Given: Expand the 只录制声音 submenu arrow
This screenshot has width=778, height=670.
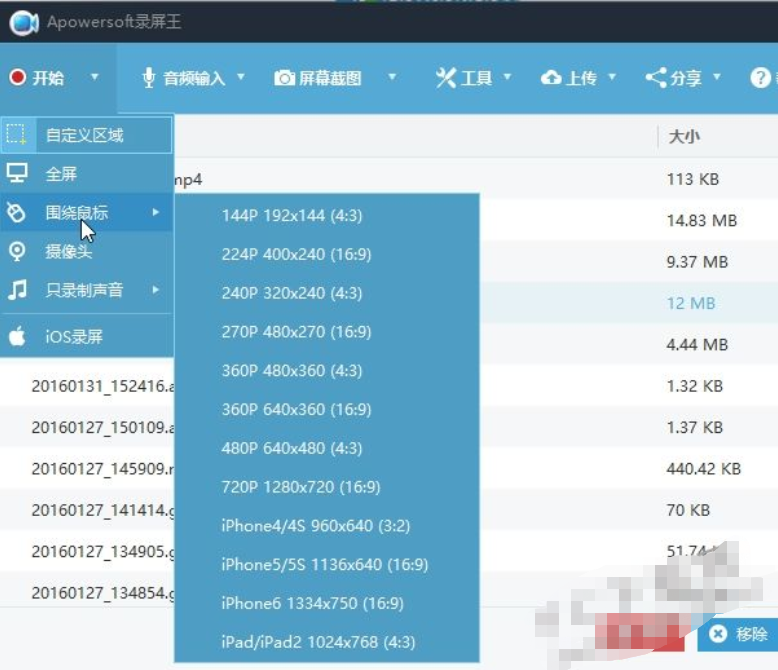Looking at the screenshot, I should [156, 289].
